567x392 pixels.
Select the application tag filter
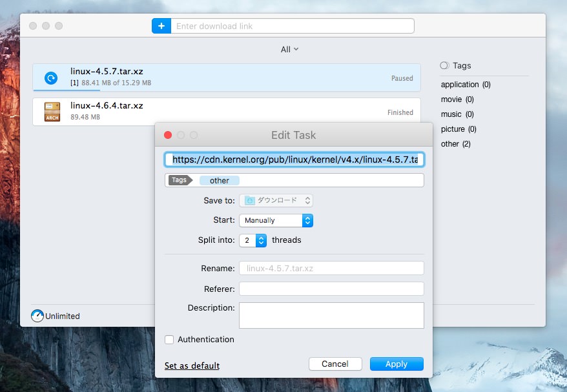465,85
